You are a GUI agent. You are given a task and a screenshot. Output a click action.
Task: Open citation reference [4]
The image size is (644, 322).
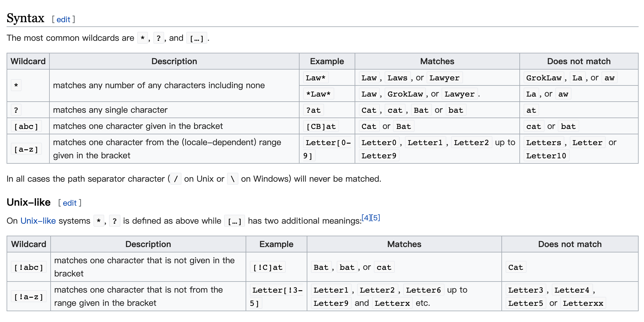coord(366,218)
